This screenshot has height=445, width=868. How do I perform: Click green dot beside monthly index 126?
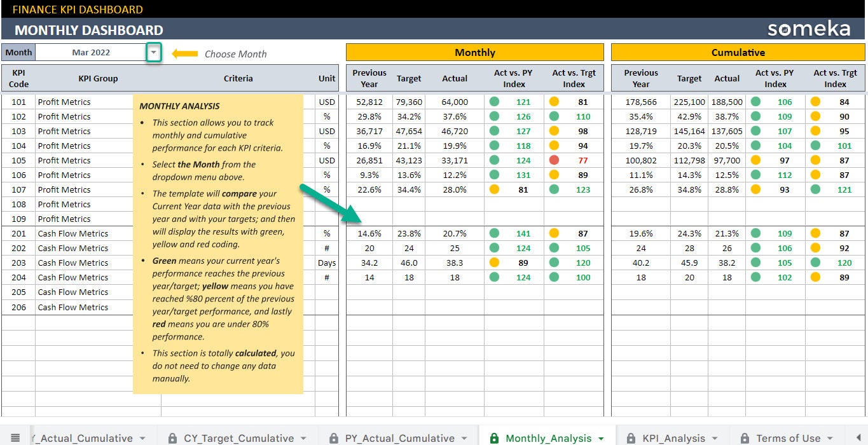coord(494,116)
